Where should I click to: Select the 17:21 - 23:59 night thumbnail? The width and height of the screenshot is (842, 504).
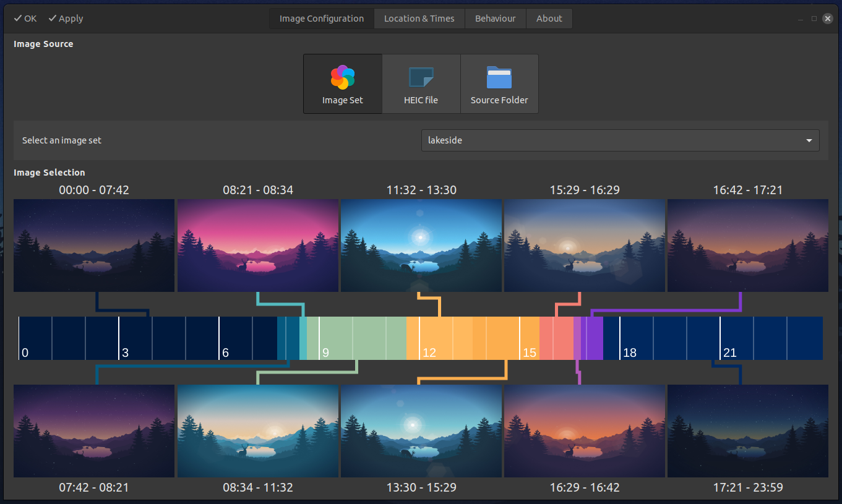748,431
